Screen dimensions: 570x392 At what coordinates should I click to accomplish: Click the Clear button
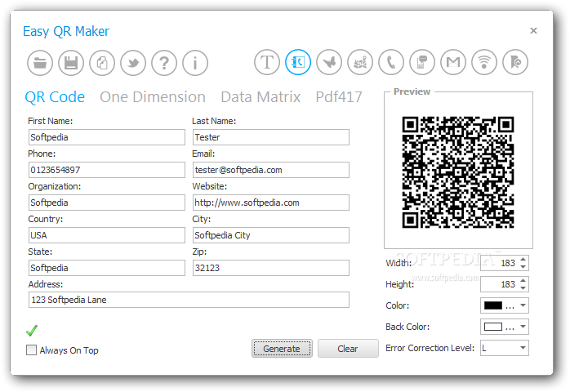point(348,349)
